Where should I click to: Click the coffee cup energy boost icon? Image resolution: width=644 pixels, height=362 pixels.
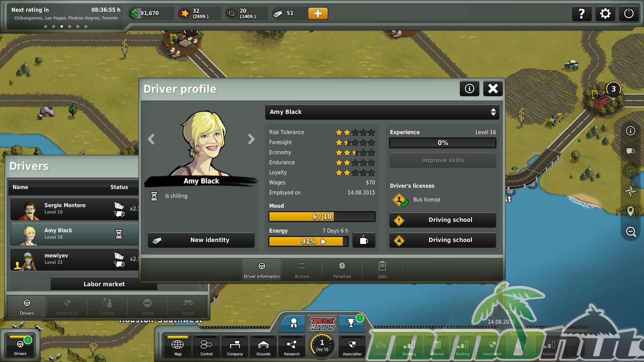point(364,240)
